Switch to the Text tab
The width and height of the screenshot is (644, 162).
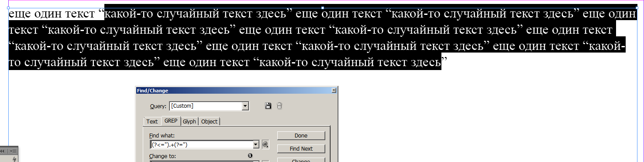click(x=152, y=121)
